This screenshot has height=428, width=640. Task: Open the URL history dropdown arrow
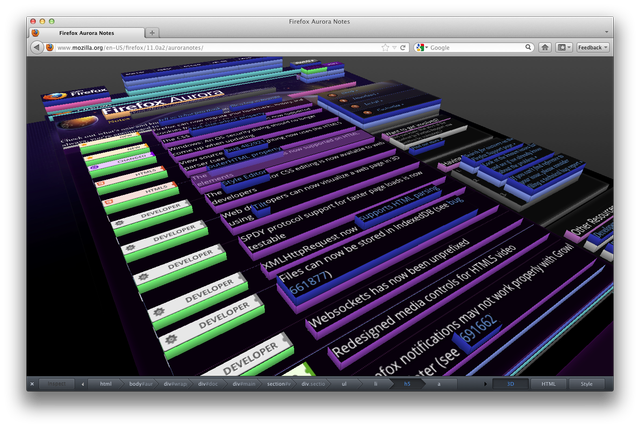click(394, 47)
